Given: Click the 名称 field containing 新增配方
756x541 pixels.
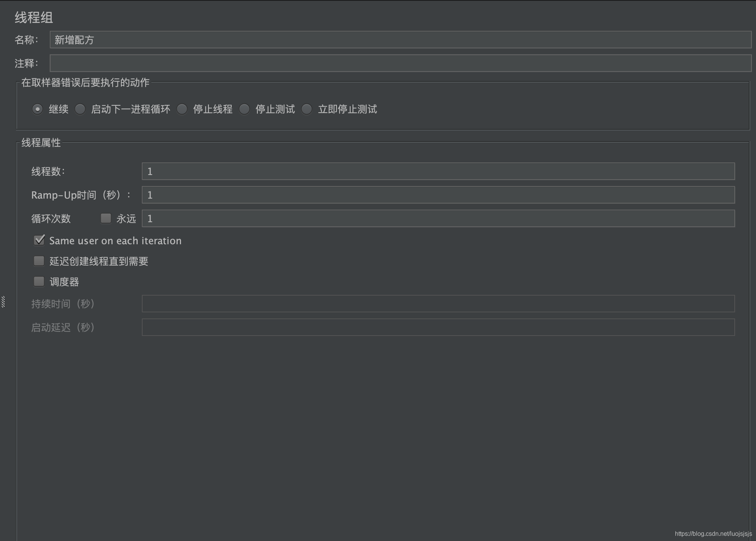Looking at the screenshot, I should [x=400, y=40].
